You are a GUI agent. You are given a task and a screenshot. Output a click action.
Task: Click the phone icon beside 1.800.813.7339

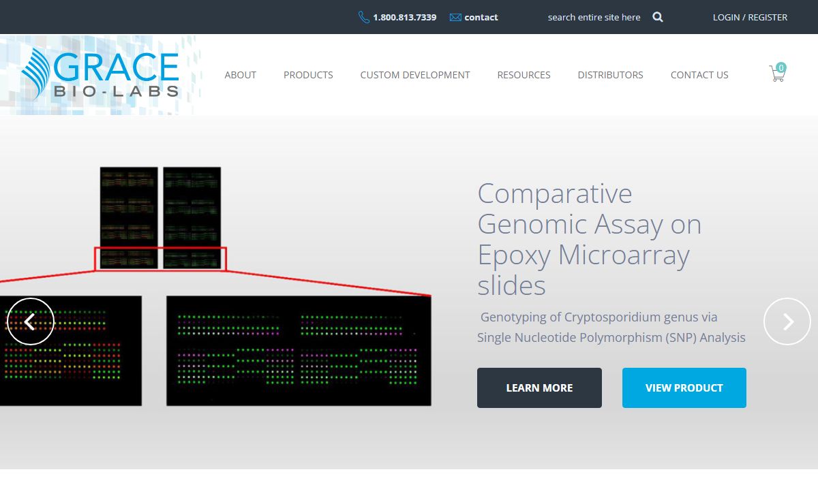[x=364, y=17]
